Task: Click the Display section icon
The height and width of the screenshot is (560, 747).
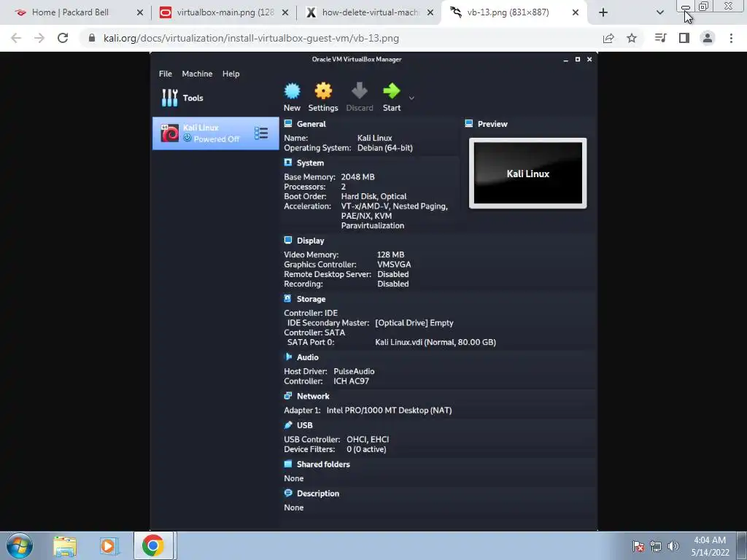Action: point(287,241)
